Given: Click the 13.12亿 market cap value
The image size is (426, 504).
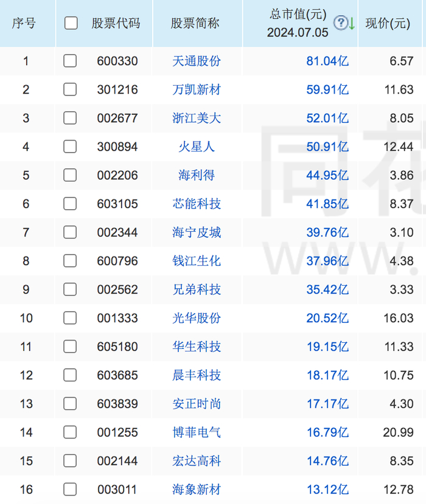Looking at the screenshot, I should click(327, 489).
